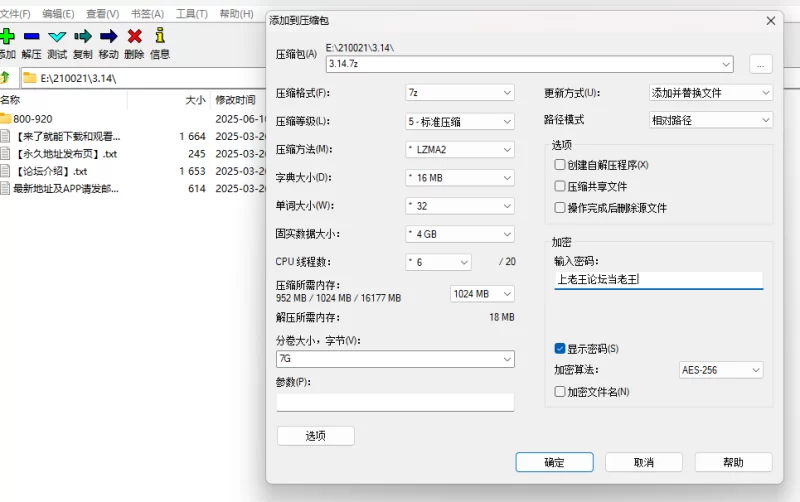Click the blue Extract (解压) toolbar icon
The height and width of the screenshot is (502, 800).
point(32,36)
